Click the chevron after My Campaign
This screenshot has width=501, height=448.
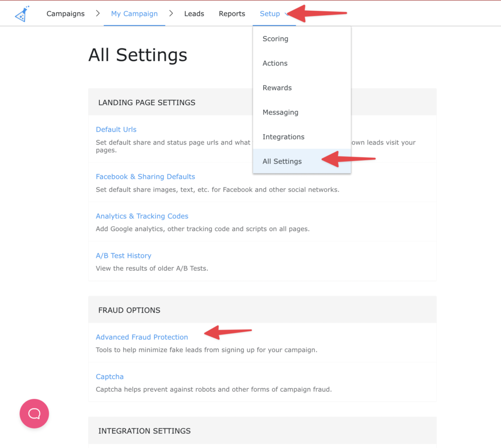(171, 13)
